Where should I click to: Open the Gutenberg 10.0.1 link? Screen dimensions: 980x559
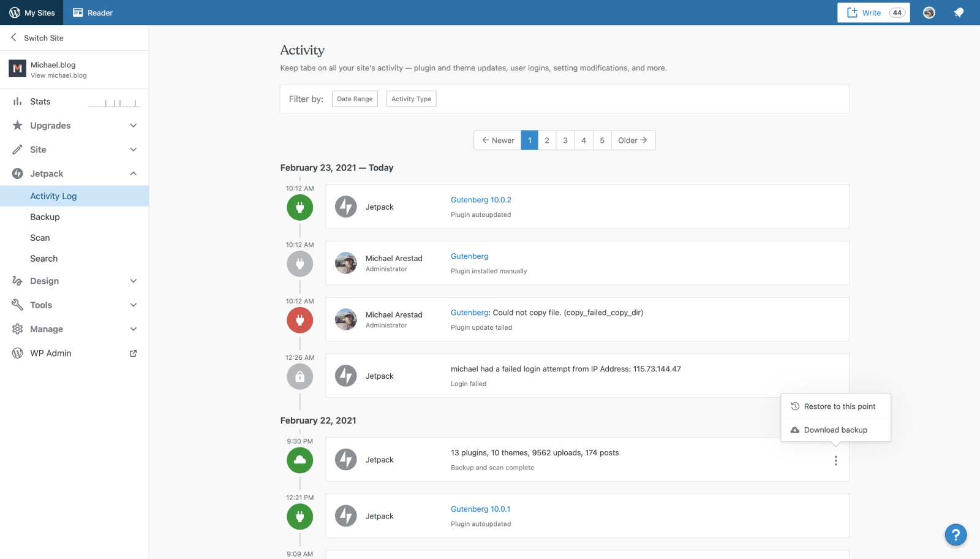pos(480,509)
